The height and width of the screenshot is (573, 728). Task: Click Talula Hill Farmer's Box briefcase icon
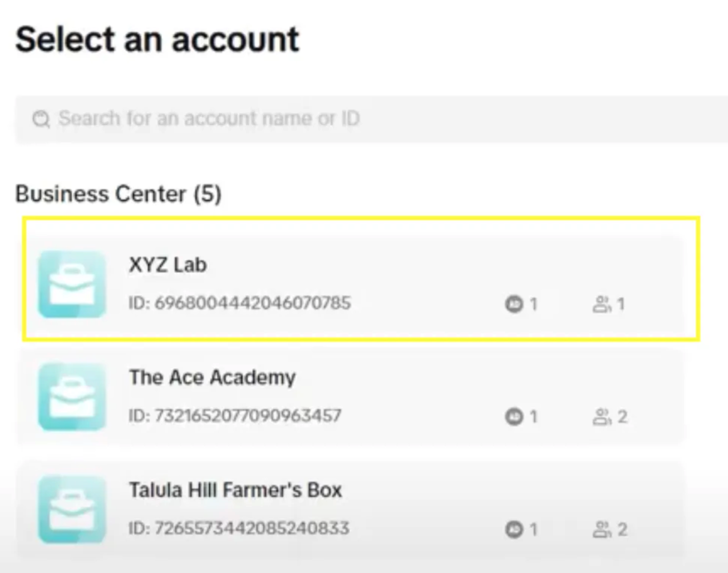coord(72,509)
